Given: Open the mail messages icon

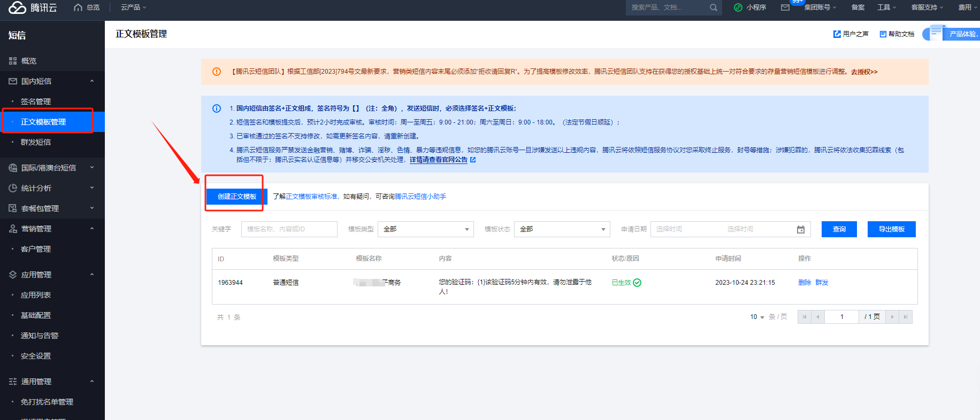Looking at the screenshot, I should click(785, 7).
